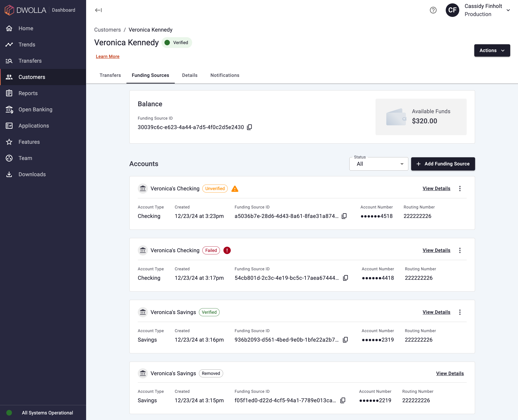Switch to the Funding Sources tab
This screenshot has height=420, width=518.
click(150, 75)
